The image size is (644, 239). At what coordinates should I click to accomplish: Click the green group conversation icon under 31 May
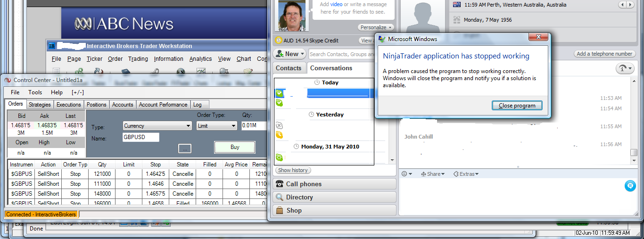click(x=279, y=157)
